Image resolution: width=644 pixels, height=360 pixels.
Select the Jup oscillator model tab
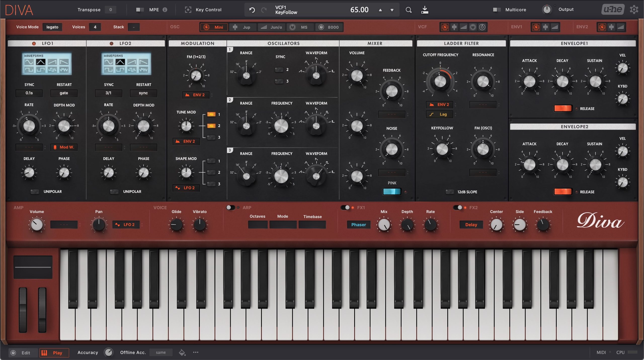pyautogui.click(x=243, y=27)
